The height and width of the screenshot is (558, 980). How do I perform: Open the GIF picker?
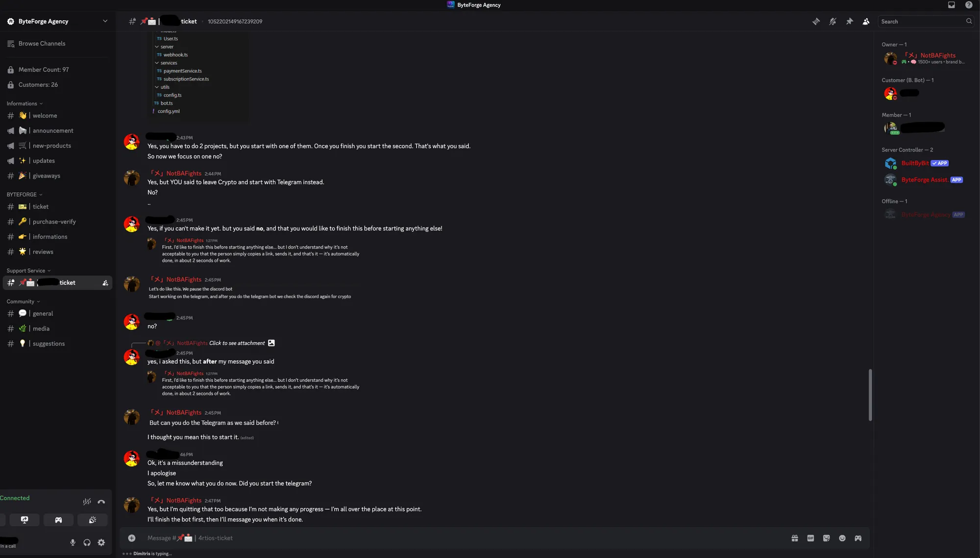[810, 538]
